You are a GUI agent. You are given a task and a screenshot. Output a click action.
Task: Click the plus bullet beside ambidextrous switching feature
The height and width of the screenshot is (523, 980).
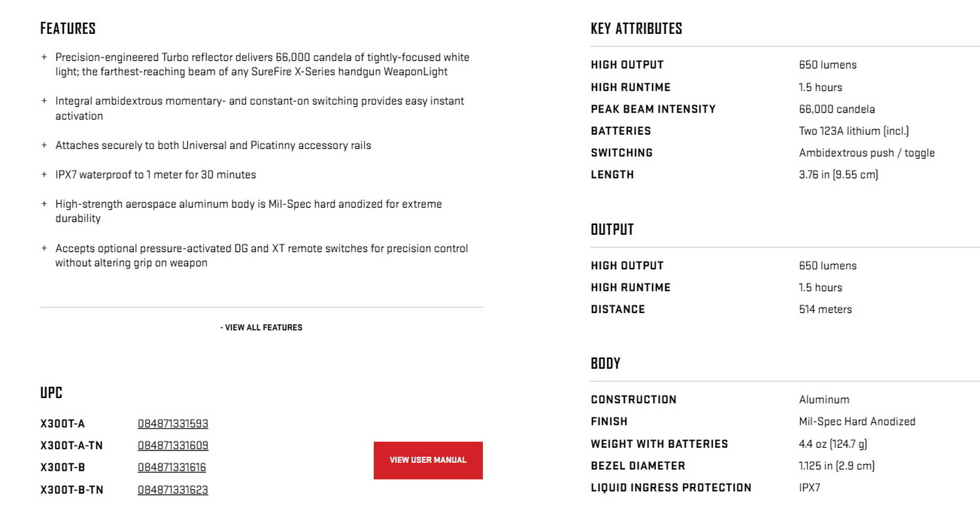click(x=44, y=101)
